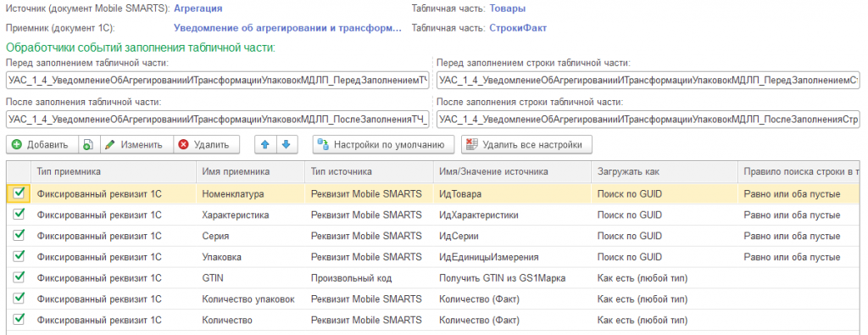
Task: Uncheck the Номенклатура row checkbox
Action: pyautogui.click(x=19, y=193)
